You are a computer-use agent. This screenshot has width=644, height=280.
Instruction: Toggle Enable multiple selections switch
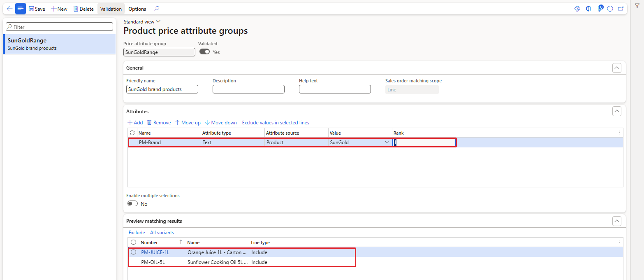[132, 204]
